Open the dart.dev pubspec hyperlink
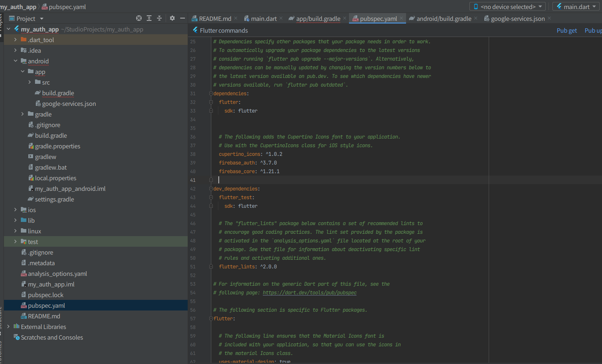602x364 pixels. click(x=309, y=293)
